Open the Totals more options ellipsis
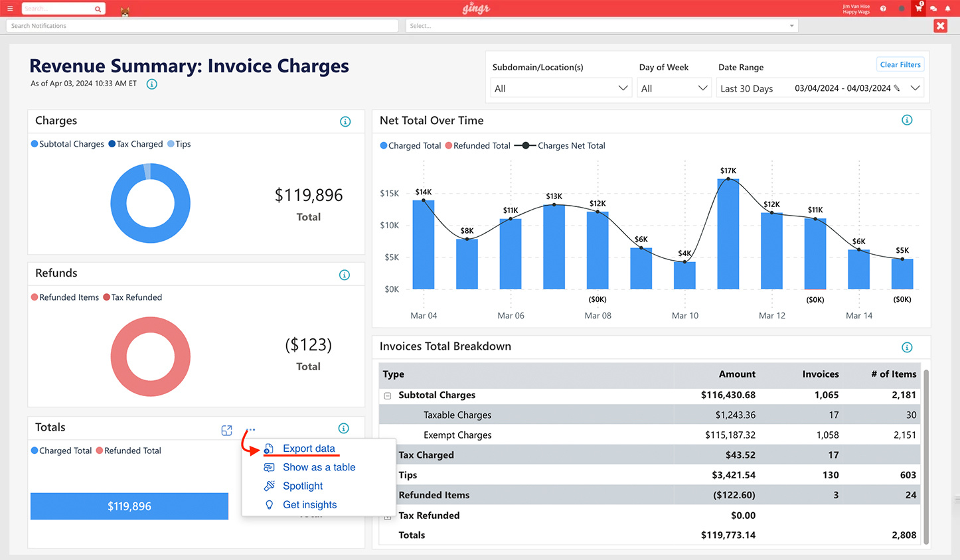Image resolution: width=960 pixels, height=560 pixels. 252,430
